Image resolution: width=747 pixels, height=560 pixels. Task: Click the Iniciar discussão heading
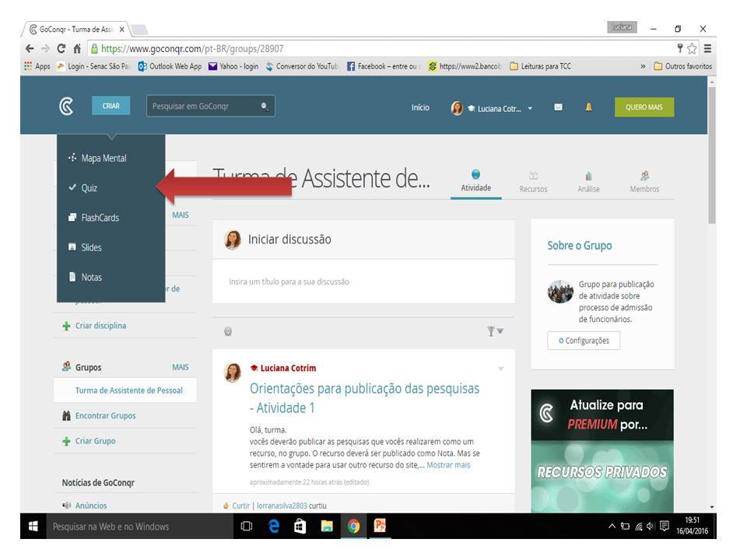pos(289,239)
